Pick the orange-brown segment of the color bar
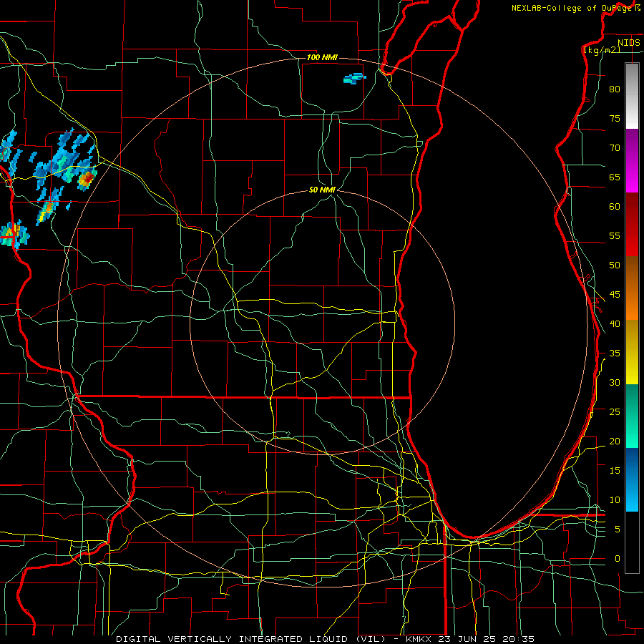Screen dimensions: 644x644 (632, 288)
